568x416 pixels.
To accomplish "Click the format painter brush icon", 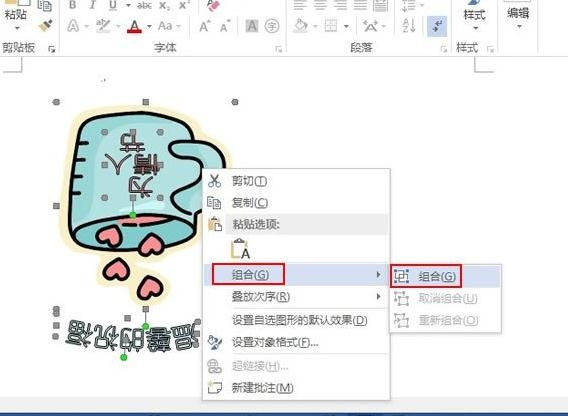I will tap(46, 25).
